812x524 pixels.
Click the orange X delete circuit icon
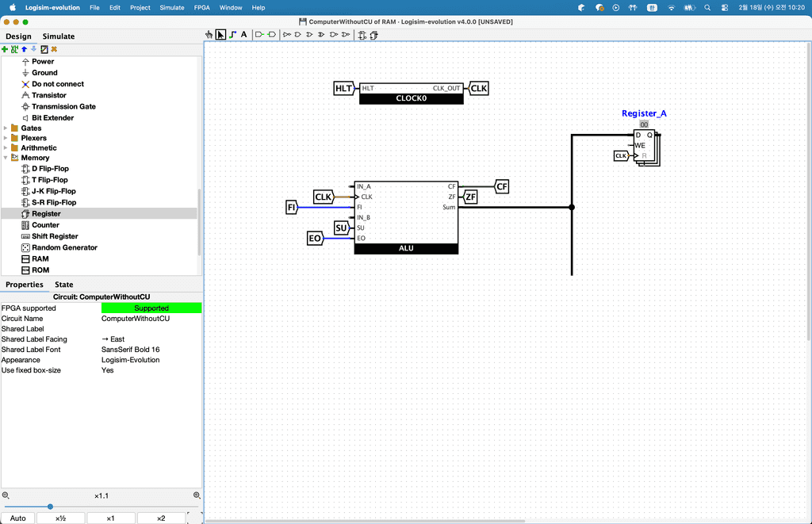coord(54,49)
